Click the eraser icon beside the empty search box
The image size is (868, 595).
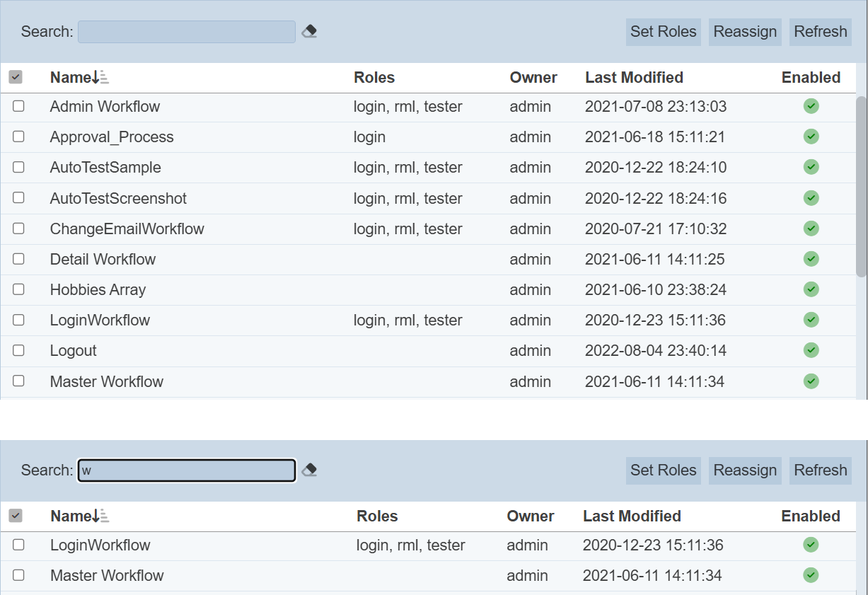click(309, 31)
